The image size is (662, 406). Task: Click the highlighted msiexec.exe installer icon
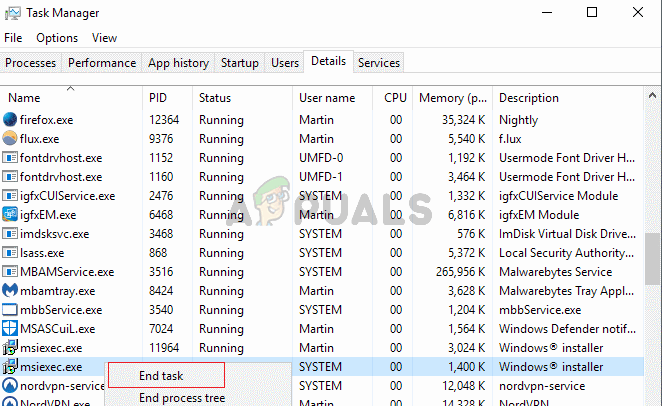10,367
